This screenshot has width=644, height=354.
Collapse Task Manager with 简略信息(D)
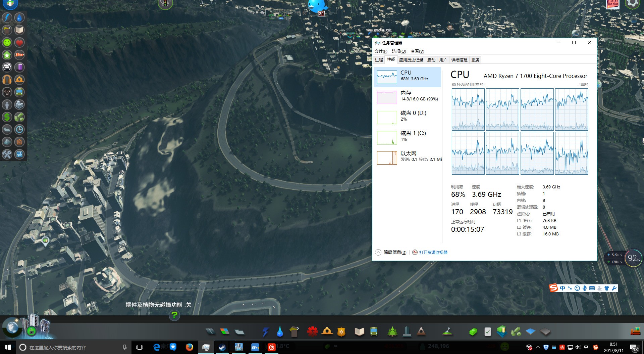[391, 252]
